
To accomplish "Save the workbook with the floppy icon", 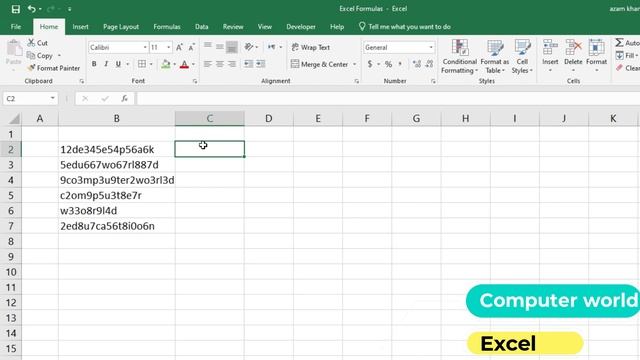I will [x=16, y=9].
